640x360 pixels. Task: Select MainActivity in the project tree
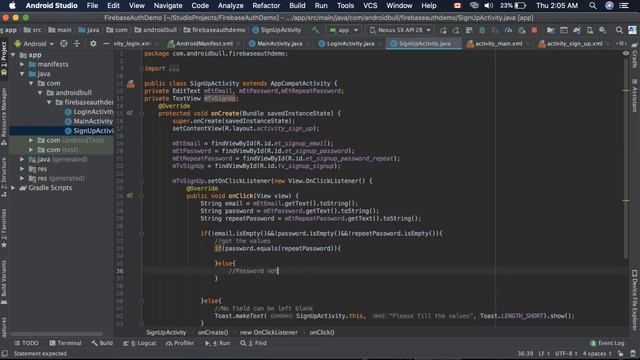pos(89,121)
